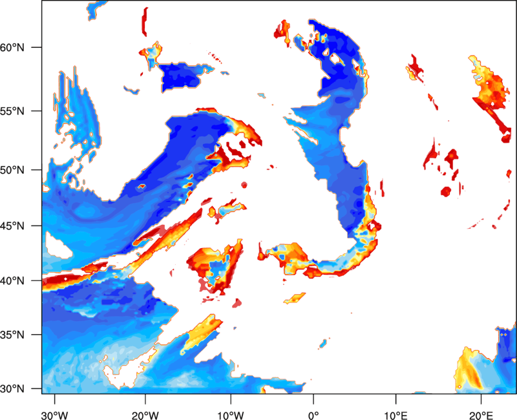Click the 20°E longitude label

(x=481, y=415)
